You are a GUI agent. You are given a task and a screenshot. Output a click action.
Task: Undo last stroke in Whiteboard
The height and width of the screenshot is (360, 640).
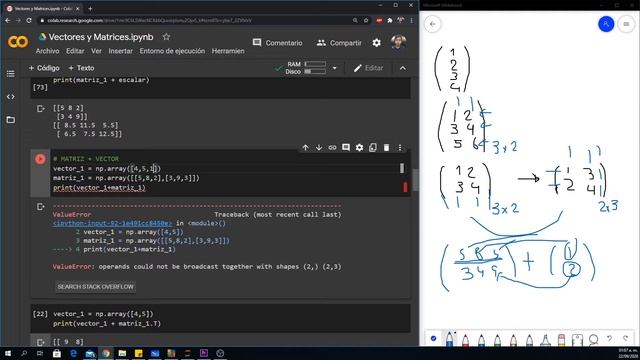[x=609, y=338]
